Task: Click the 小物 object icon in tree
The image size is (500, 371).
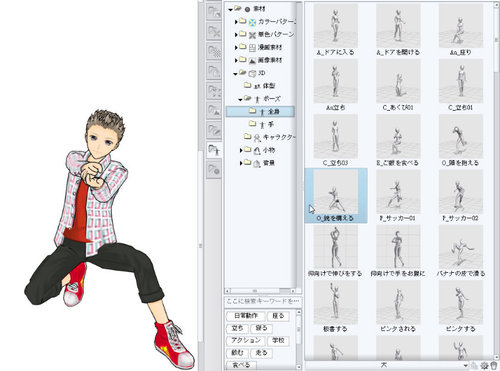Action: [257, 150]
